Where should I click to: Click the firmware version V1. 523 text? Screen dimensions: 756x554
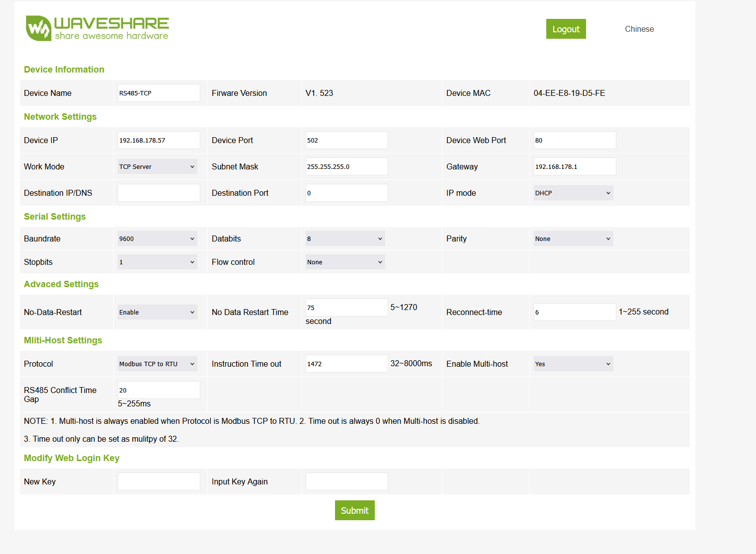click(x=320, y=93)
